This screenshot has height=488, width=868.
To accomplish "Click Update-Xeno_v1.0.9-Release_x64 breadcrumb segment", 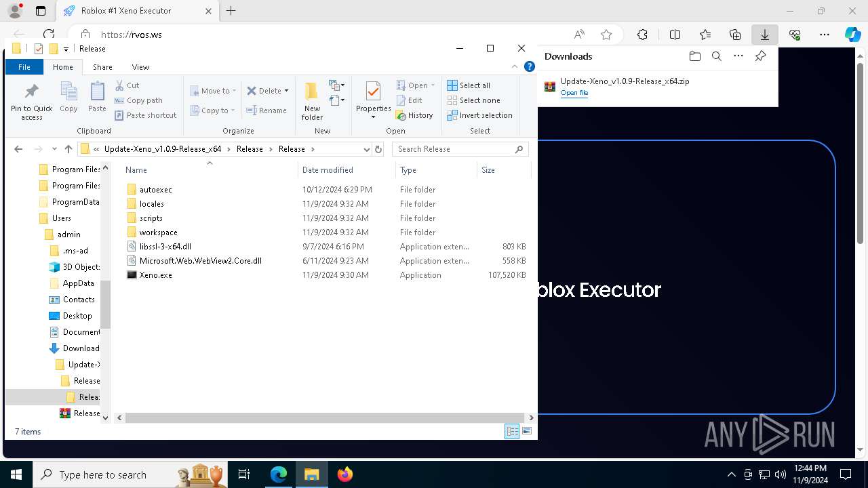I will [163, 149].
